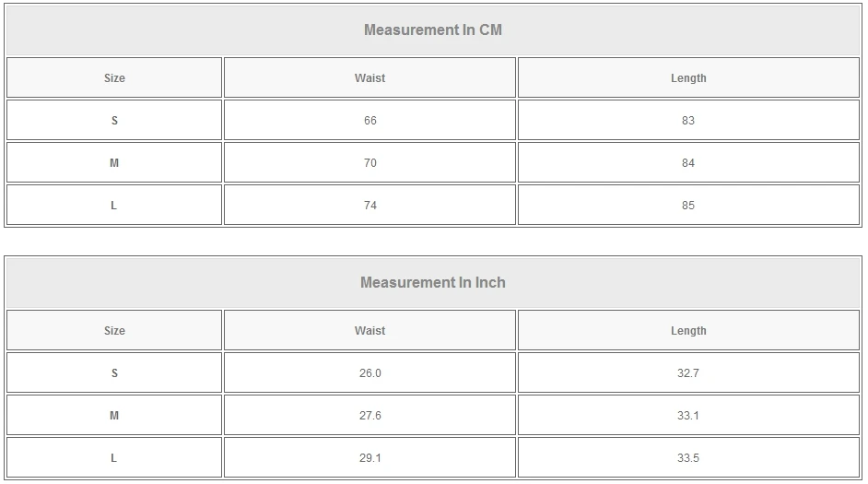Click the waist value 66 cell
Image resolution: width=868 pixels, height=484 pixels.
369,121
